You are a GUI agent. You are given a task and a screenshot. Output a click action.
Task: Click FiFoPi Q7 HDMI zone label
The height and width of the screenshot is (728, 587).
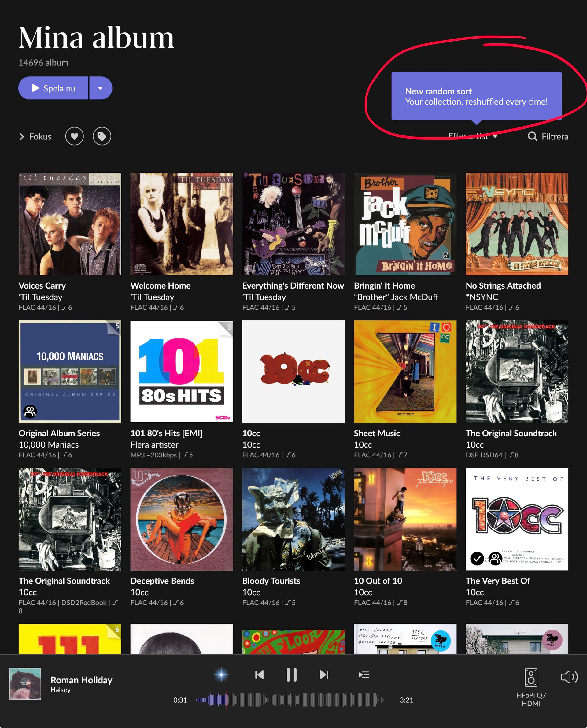click(531, 699)
